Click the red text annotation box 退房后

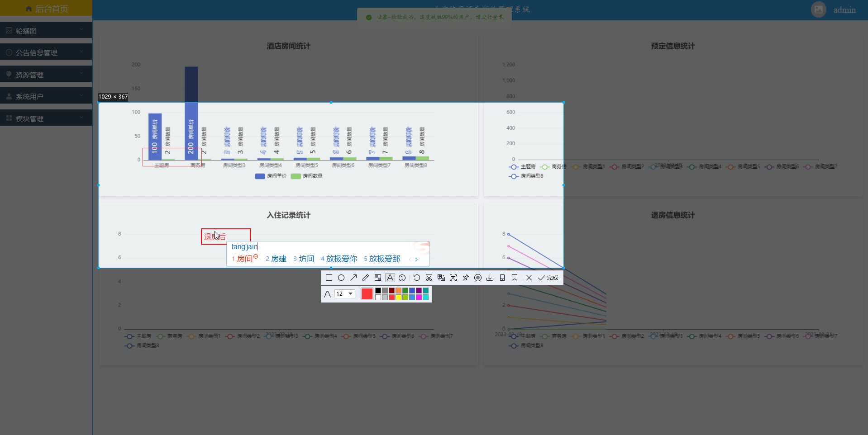pyautogui.click(x=226, y=236)
